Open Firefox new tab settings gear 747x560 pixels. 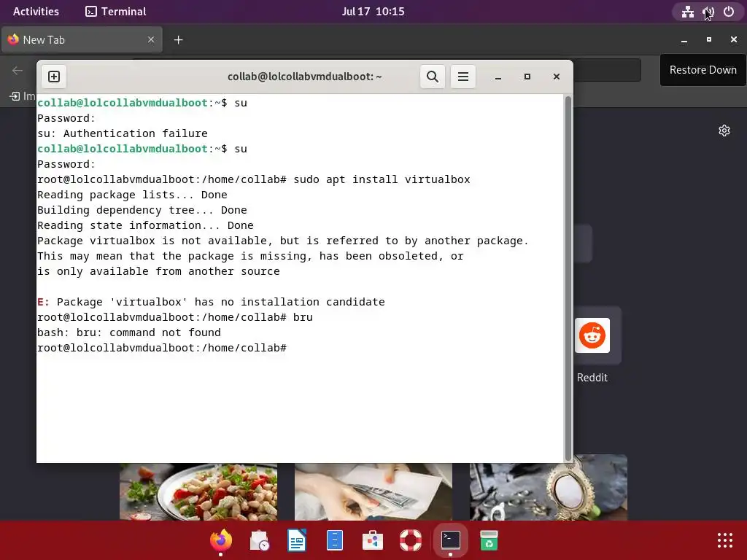click(724, 131)
